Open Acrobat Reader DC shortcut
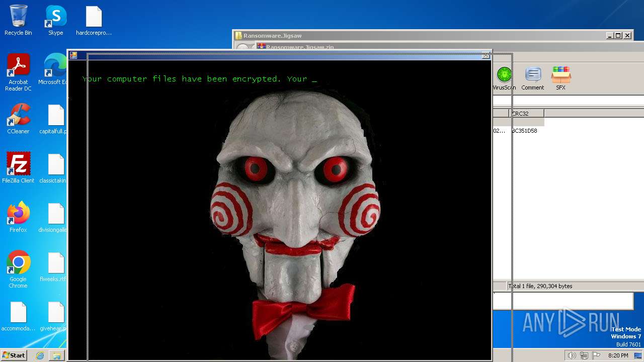The height and width of the screenshot is (362, 644). tap(18, 72)
